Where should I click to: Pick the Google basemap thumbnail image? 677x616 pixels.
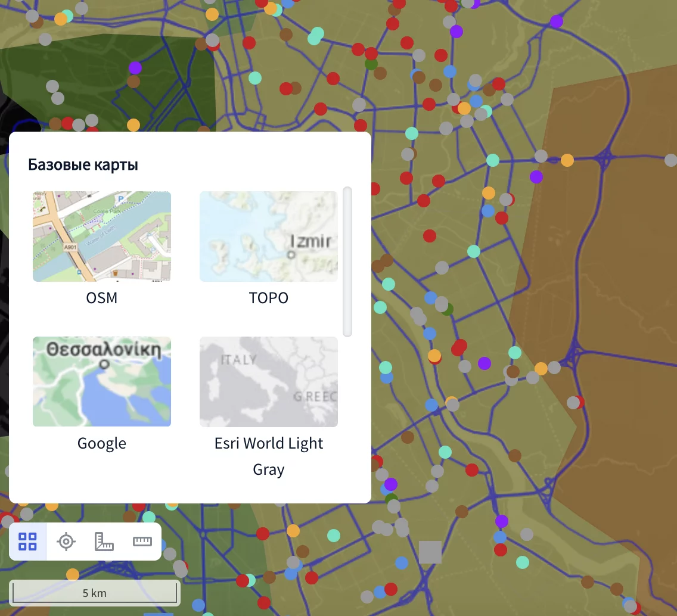(102, 381)
